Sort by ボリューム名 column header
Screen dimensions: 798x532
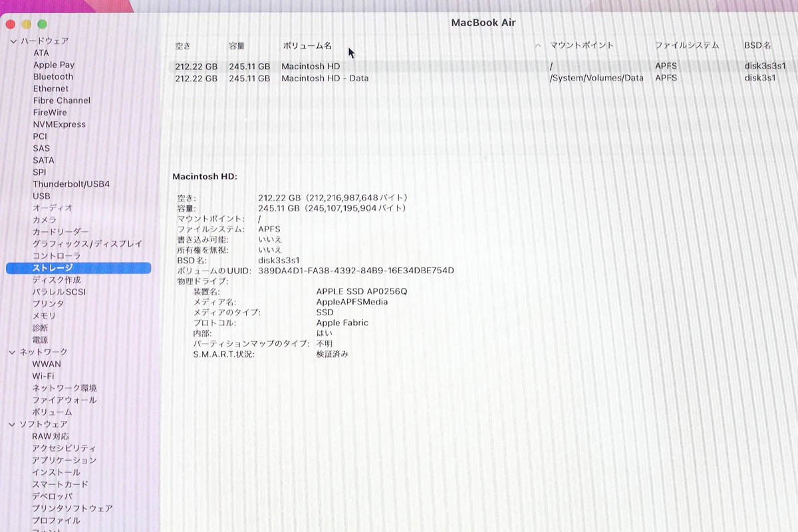point(307,46)
